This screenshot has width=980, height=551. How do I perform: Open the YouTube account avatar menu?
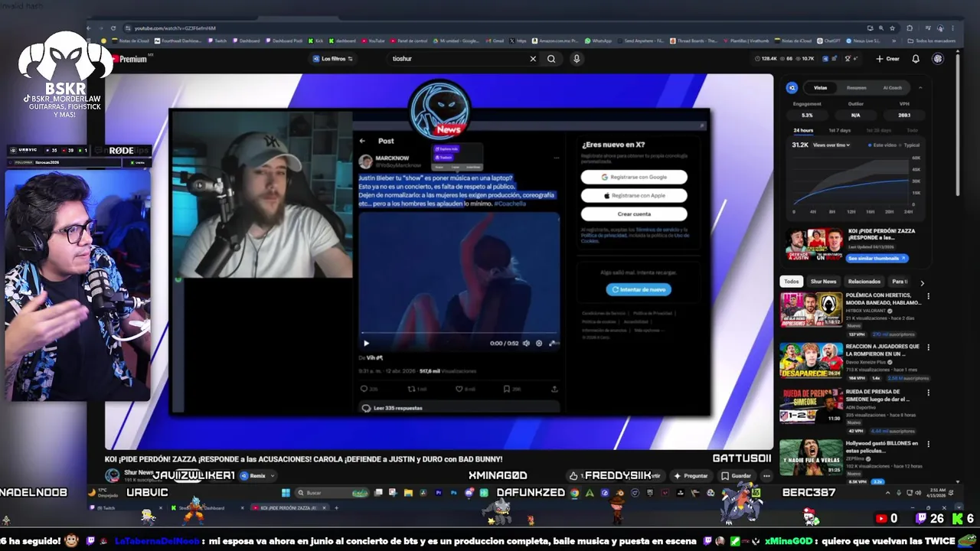tap(938, 59)
